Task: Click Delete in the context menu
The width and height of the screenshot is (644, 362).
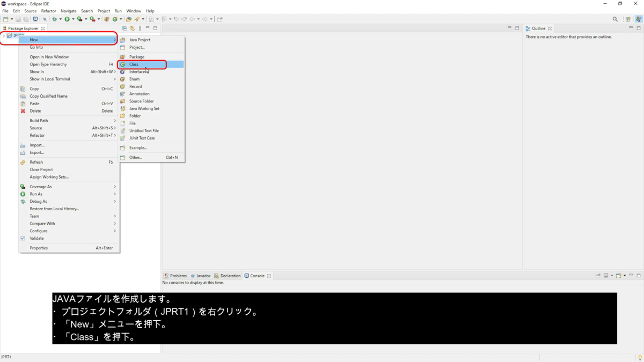Action: pos(69,111)
